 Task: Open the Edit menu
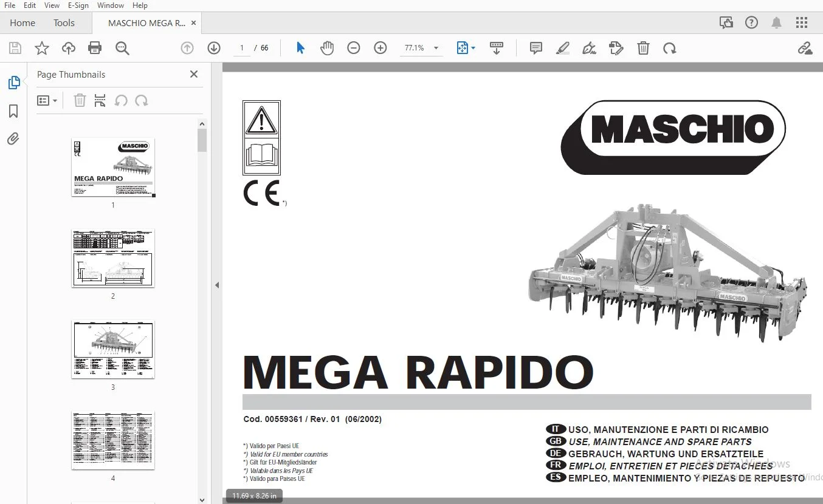29,5
